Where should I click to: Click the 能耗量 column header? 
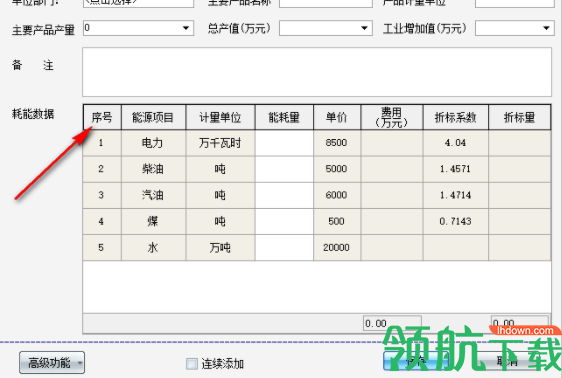284,117
